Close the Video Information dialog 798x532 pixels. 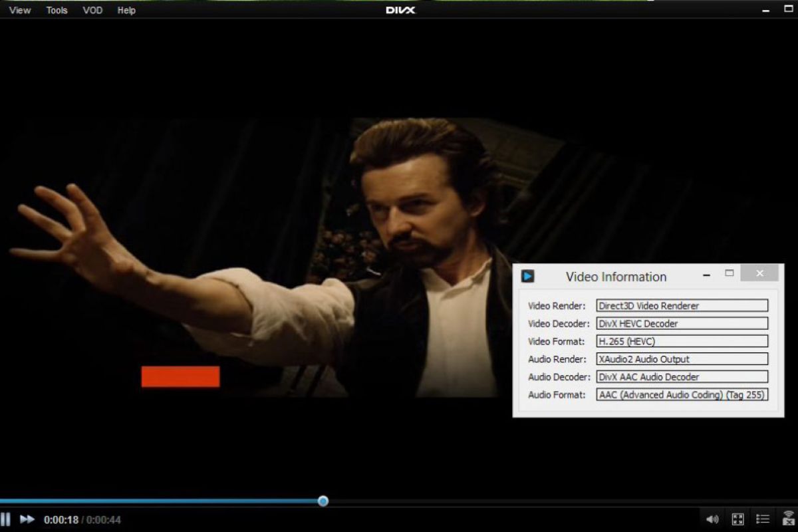[x=759, y=273]
